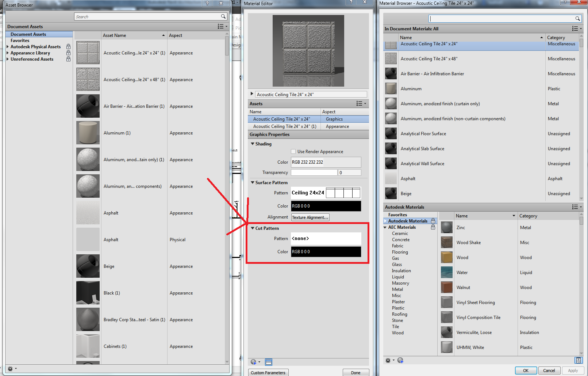Screen dimensions: 588x376
Task: Collapse the Shading section
Action: pos(253,144)
